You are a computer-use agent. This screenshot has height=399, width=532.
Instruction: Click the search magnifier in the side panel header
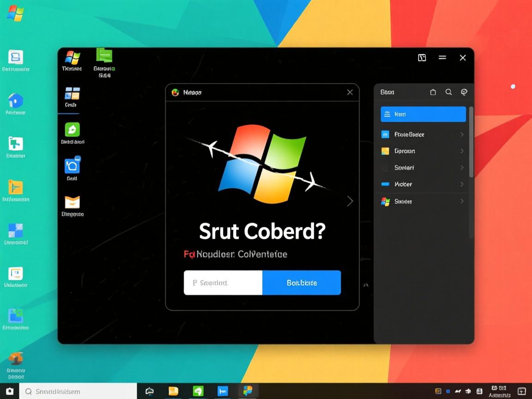pyautogui.click(x=448, y=92)
